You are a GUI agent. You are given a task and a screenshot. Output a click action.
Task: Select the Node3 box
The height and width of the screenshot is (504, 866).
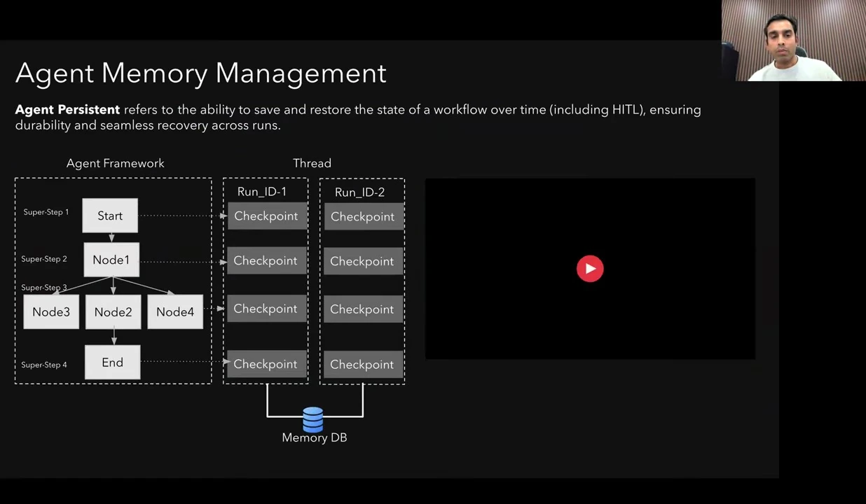point(51,312)
